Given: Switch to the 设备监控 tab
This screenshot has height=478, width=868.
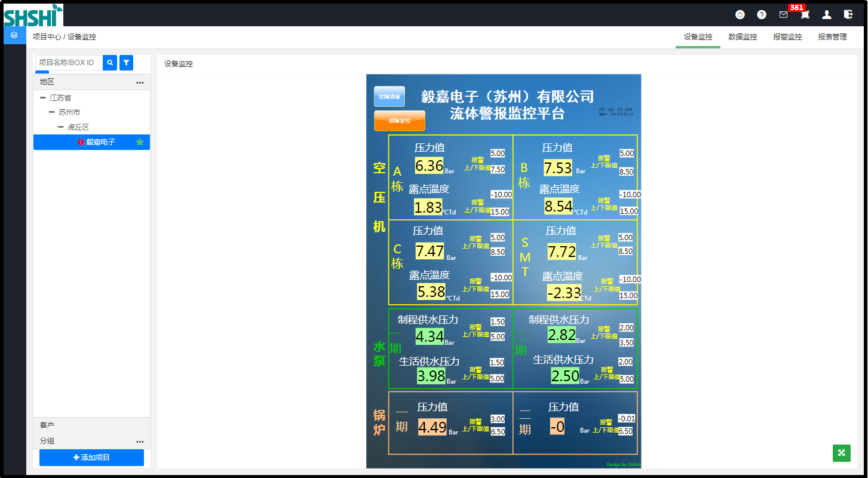Looking at the screenshot, I should point(698,37).
